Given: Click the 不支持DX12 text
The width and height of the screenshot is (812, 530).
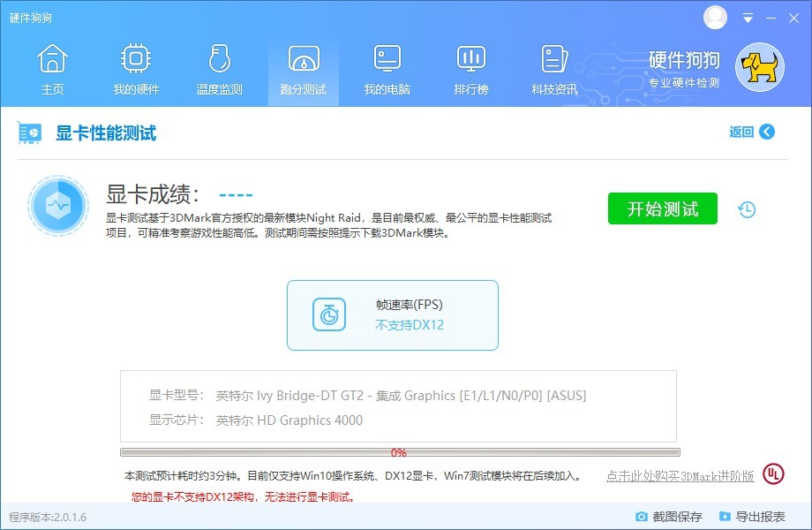Looking at the screenshot, I should point(410,325).
